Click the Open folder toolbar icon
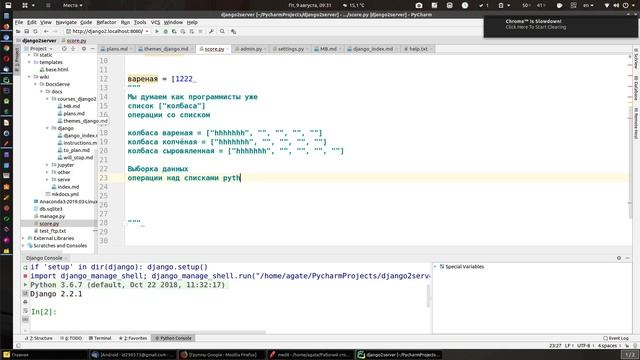The width and height of the screenshot is (640, 360). point(18,31)
